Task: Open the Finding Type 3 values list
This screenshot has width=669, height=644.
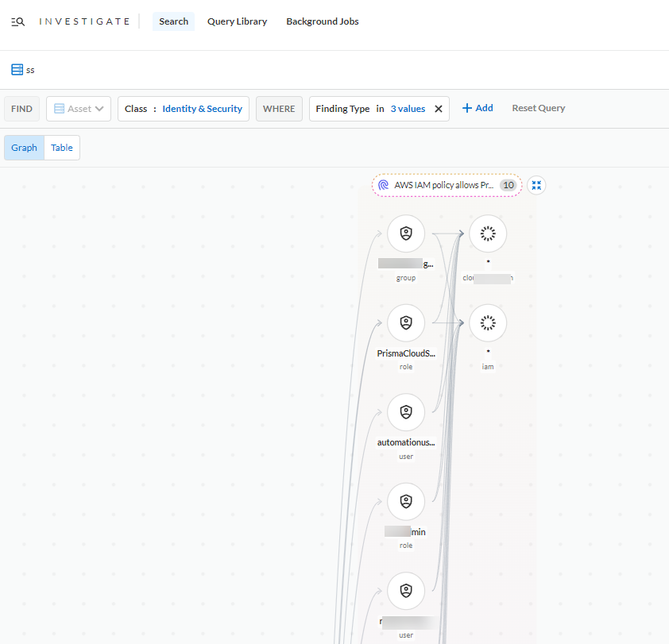Action: [x=408, y=109]
